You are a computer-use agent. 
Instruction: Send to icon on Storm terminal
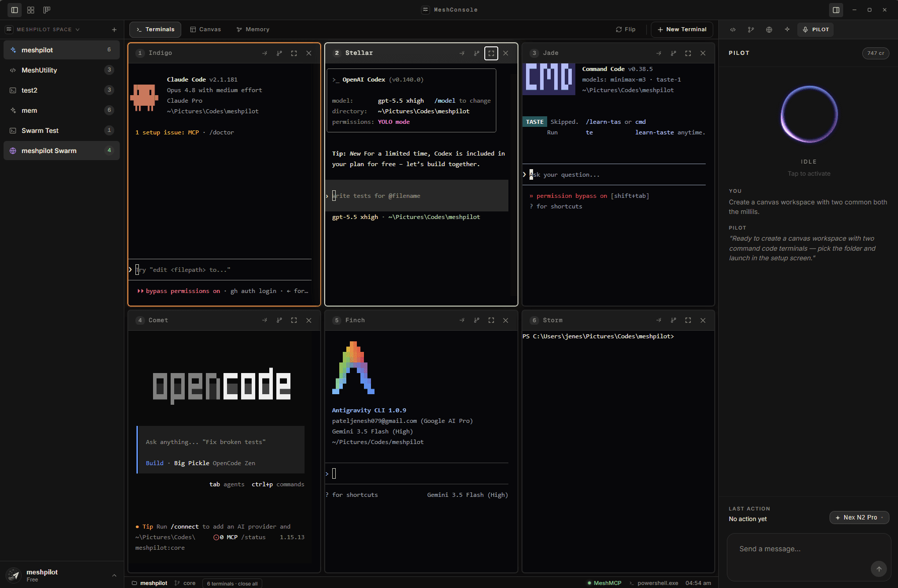pos(659,321)
